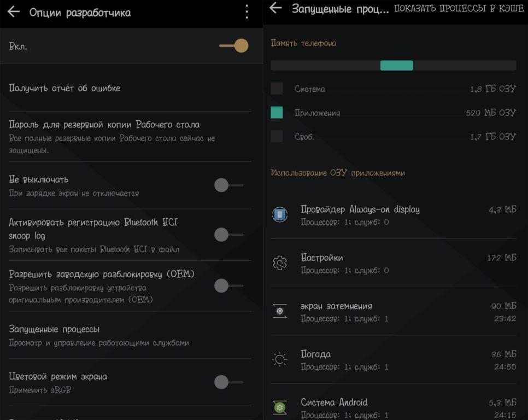Screen dimensions: 528x420
Task: Tap the green Приложения legend swatch
Action: click(277, 113)
